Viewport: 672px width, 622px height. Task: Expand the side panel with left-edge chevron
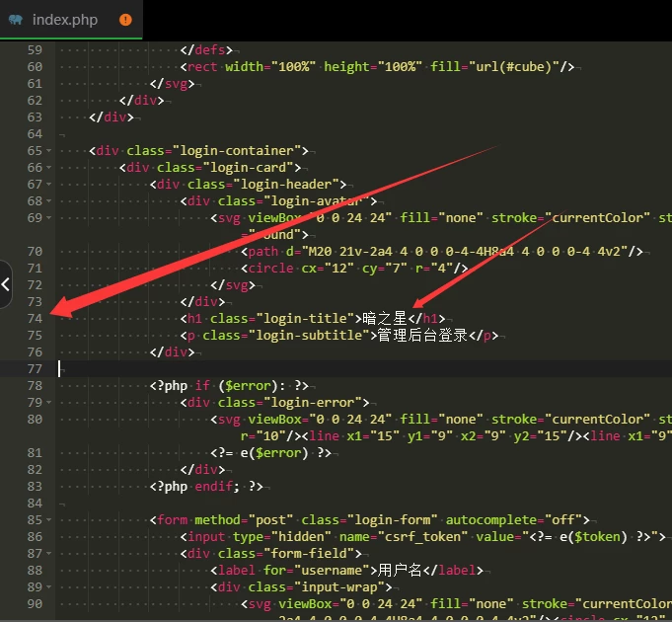(6, 284)
